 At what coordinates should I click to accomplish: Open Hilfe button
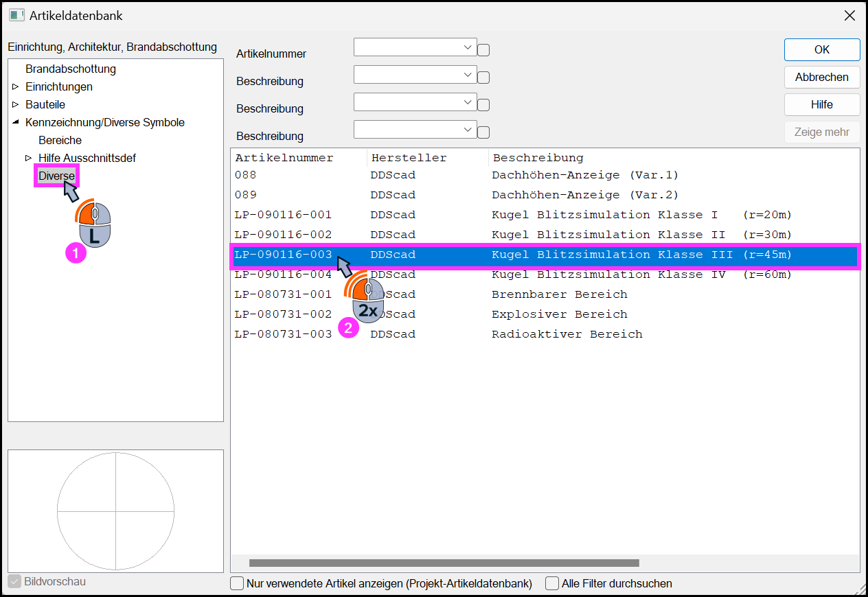(x=822, y=104)
